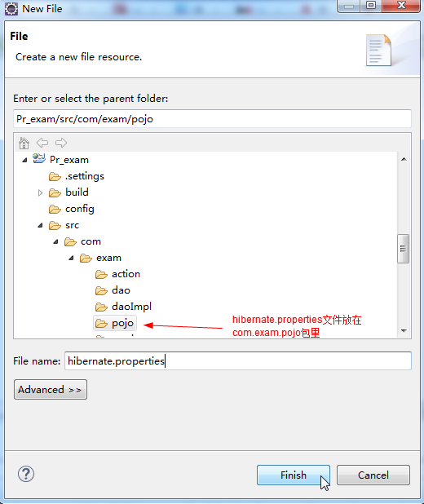Viewport: 424px width, 504px height.
Task: Click the com folder icon
Action: 70,241
